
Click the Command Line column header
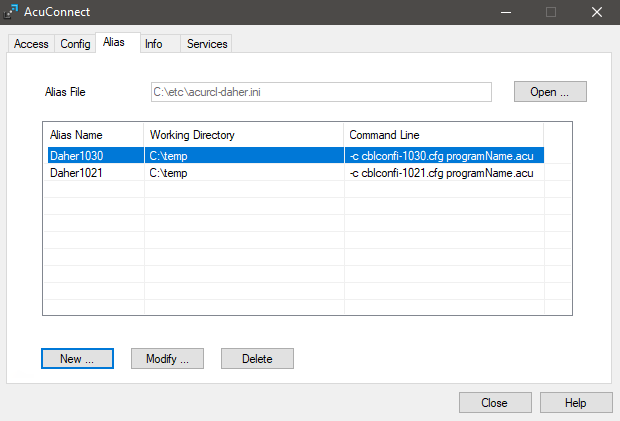click(x=443, y=135)
